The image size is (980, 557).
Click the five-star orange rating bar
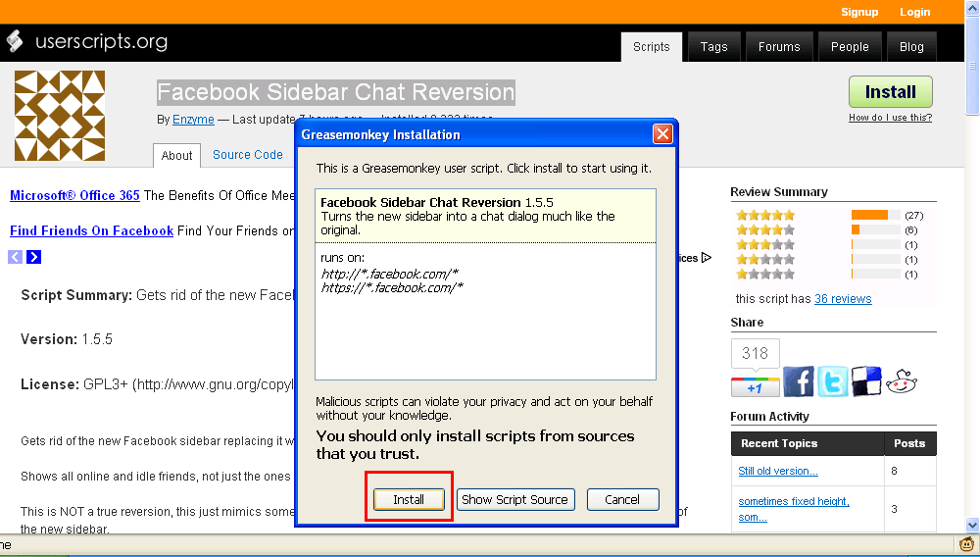(869, 215)
